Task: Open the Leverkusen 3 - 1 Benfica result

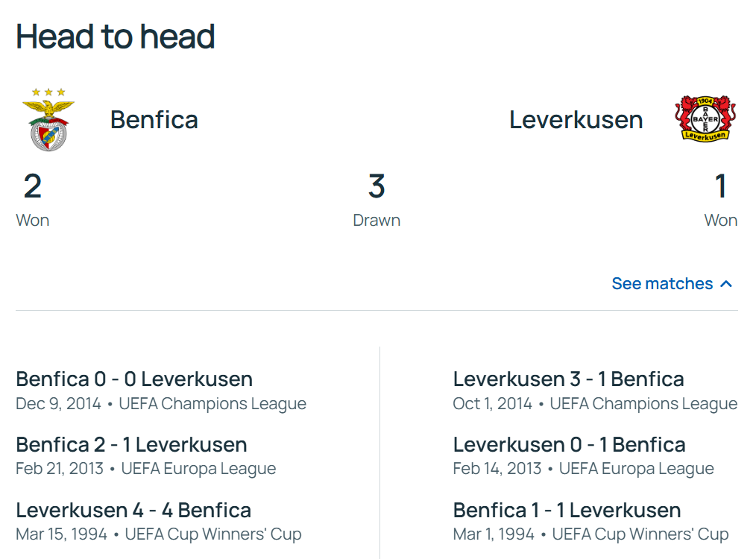Action: 568,379
